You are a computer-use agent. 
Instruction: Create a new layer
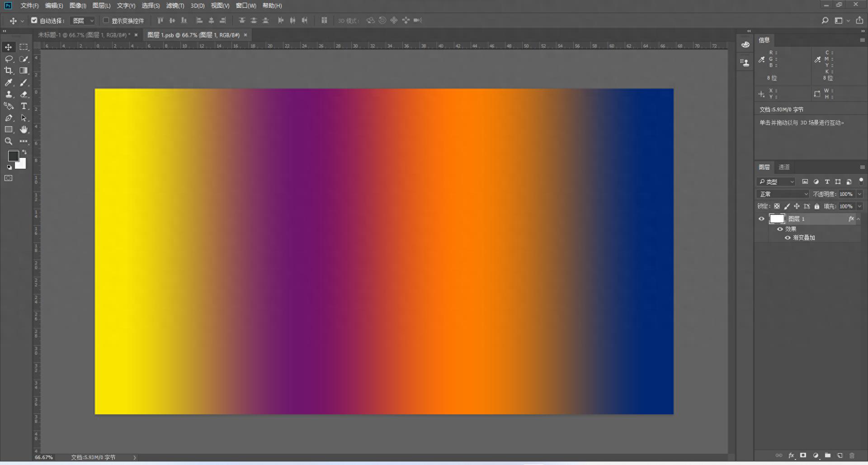coord(840,456)
